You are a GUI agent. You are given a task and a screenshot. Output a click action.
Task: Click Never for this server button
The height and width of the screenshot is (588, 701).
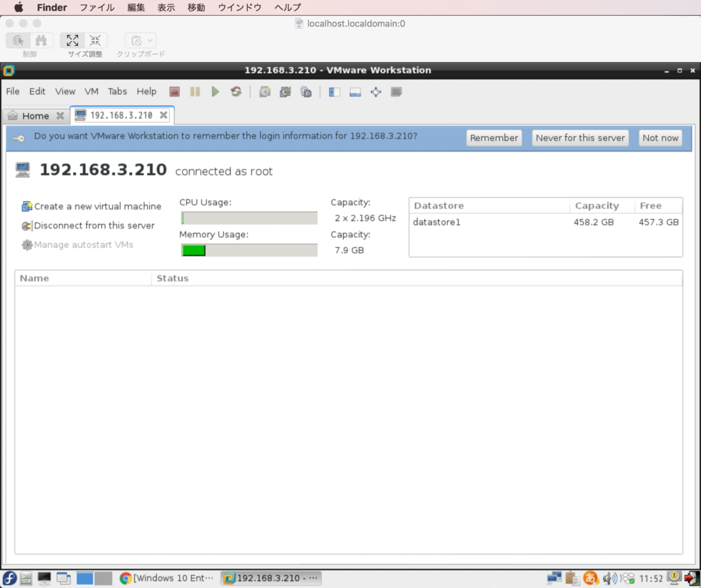(x=581, y=138)
